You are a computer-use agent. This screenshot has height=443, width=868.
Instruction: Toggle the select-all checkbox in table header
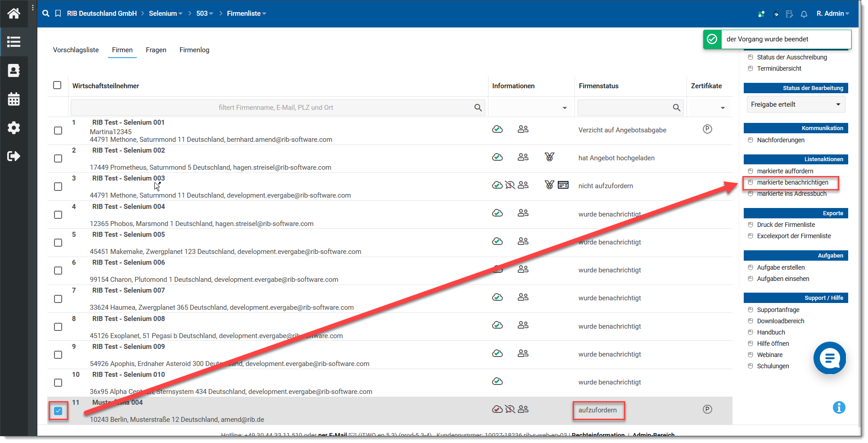57,85
